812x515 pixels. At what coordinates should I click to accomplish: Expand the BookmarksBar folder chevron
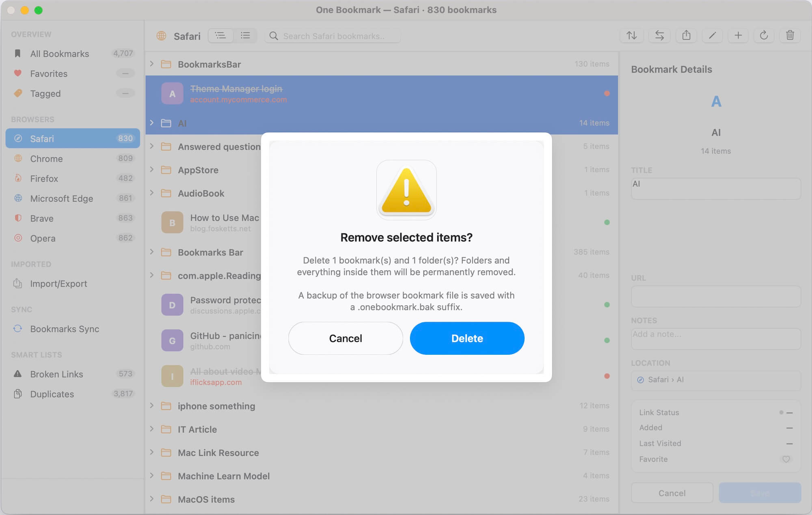click(x=152, y=64)
